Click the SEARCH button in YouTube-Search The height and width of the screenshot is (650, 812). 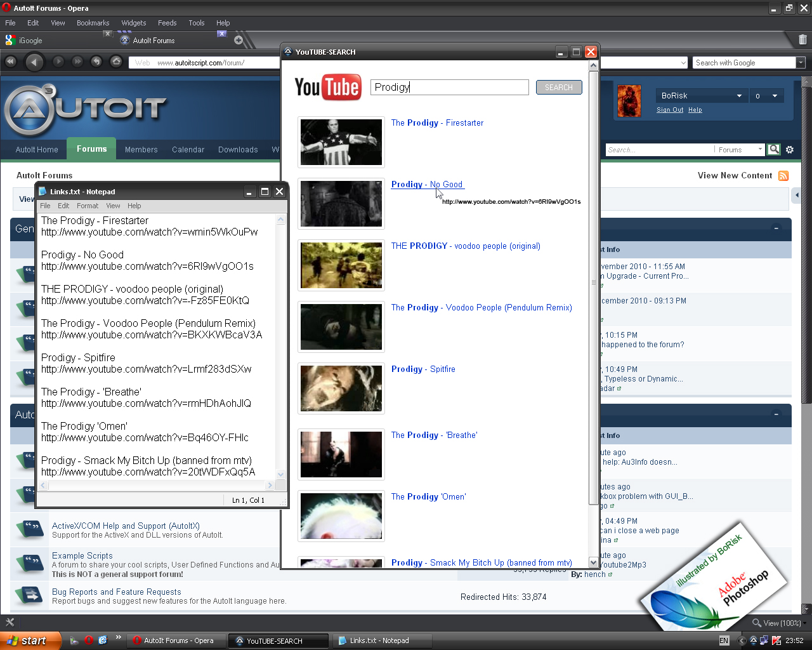559,88
